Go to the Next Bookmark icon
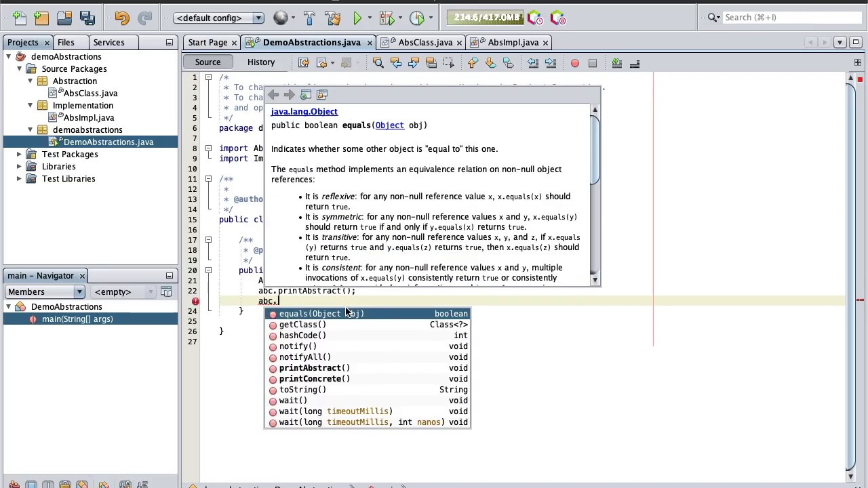The height and width of the screenshot is (488, 868). pos(490,63)
